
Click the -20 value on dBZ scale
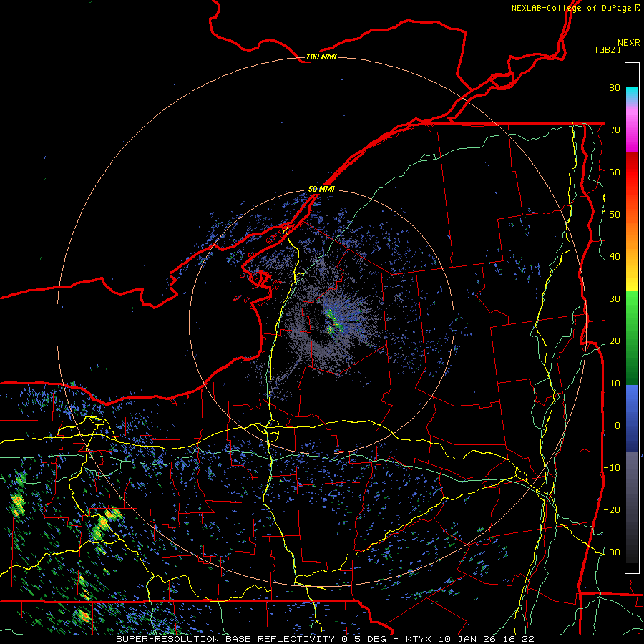[612, 510]
